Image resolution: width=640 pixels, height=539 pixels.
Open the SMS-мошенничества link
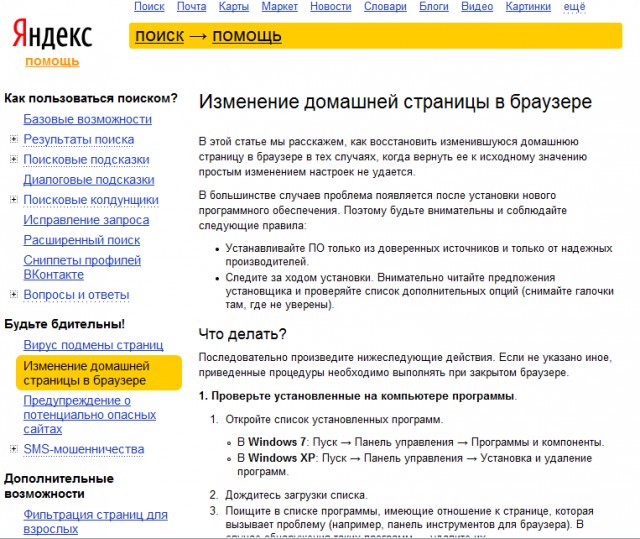pos(84,449)
